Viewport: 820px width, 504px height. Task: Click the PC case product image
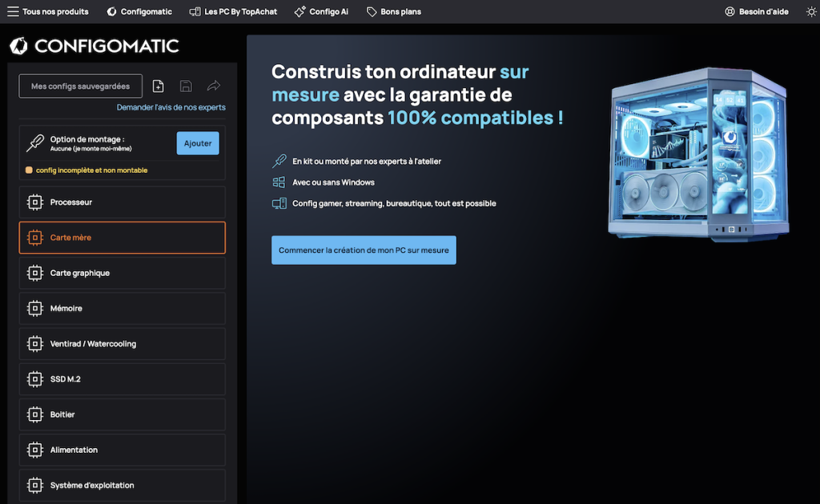click(x=698, y=154)
